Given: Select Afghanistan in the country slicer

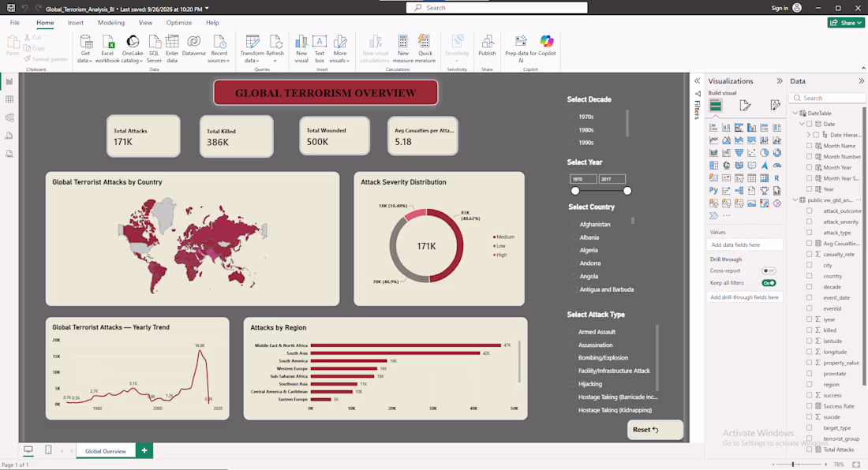Looking at the screenshot, I should coord(574,225).
